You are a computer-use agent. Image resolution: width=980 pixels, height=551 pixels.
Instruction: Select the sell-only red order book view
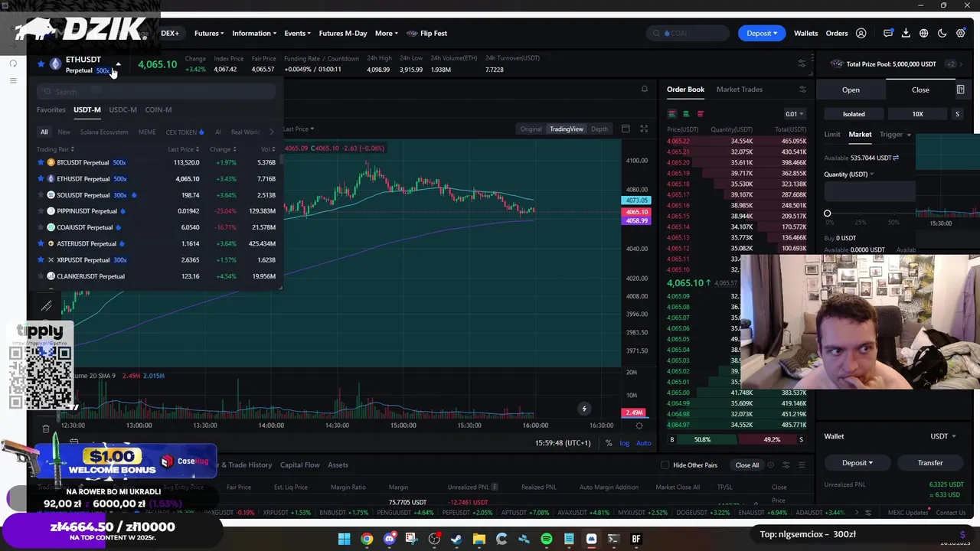(x=700, y=114)
